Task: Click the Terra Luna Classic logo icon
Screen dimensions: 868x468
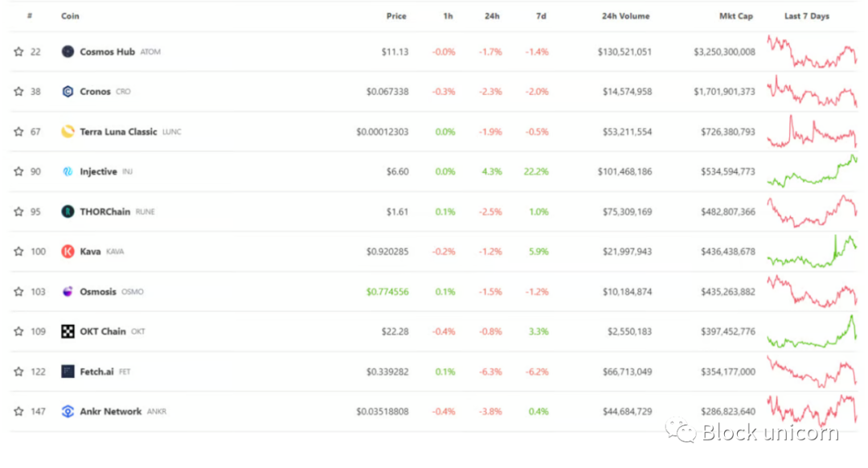Action: click(68, 132)
